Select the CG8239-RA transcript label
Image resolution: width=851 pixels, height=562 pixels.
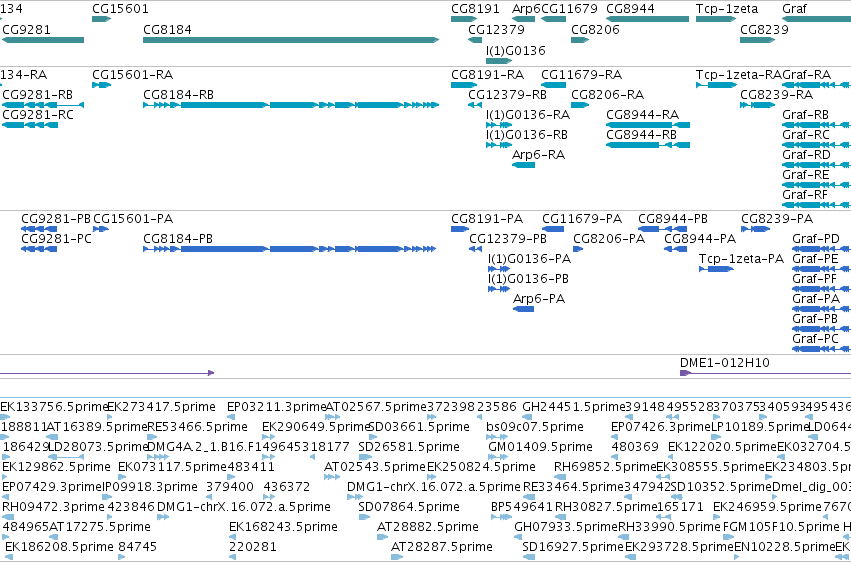pos(777,95)
